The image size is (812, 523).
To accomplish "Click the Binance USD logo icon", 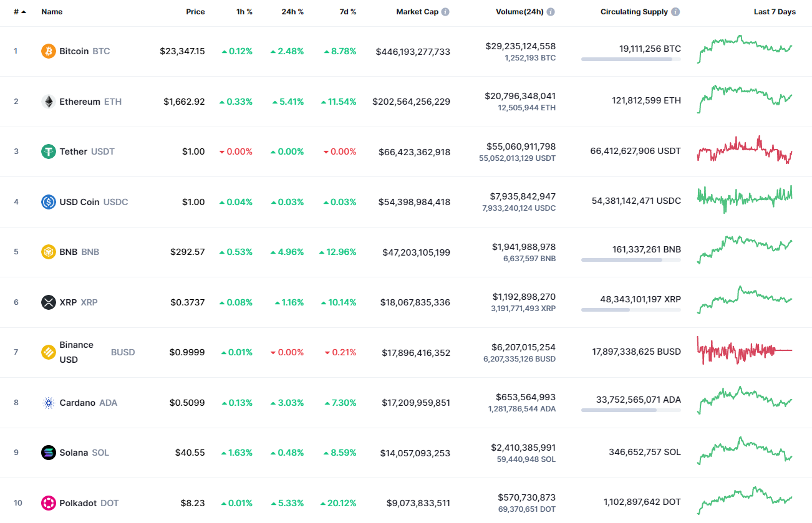I will [x=47, y=352].
